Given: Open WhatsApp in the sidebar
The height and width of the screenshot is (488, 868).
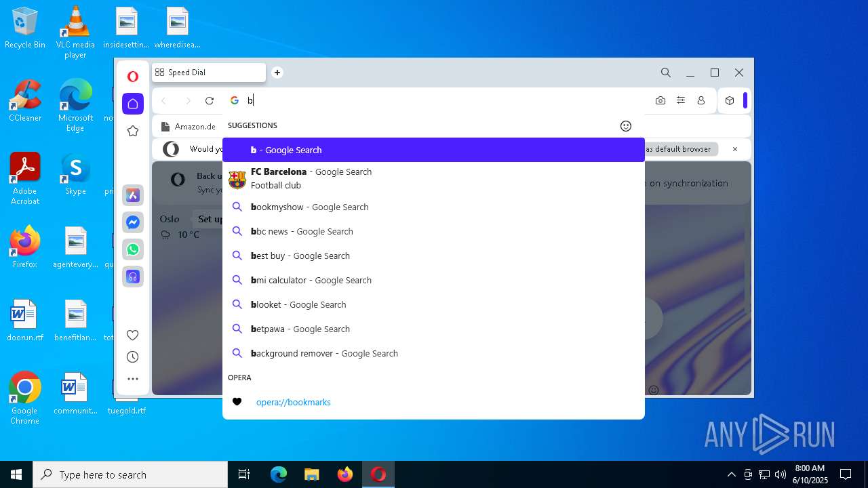Looking at the screenshot, I should click(x=133, y=249).
